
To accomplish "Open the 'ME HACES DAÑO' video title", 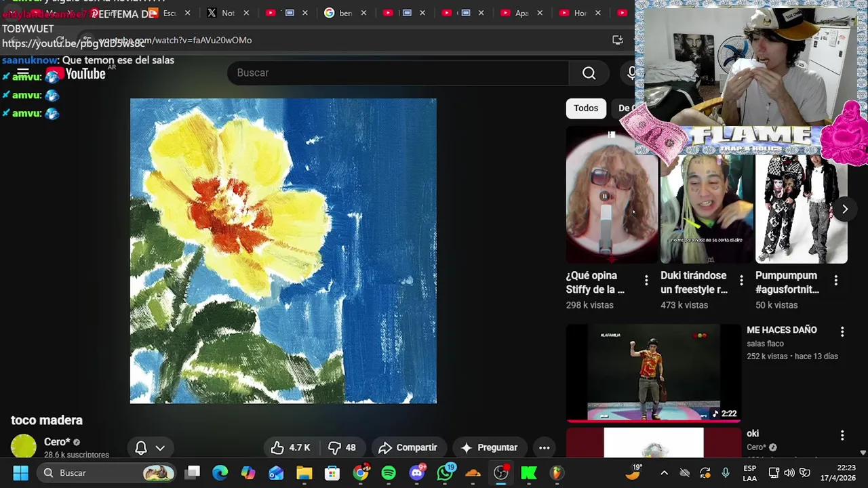I will [x=782, y=330].
